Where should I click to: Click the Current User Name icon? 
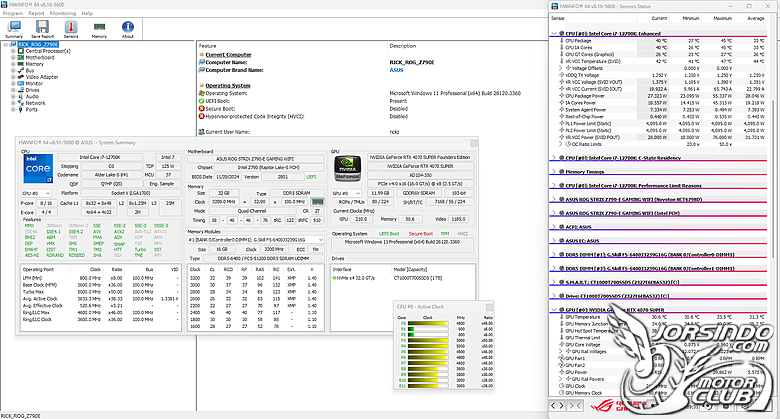coord(201,132)
